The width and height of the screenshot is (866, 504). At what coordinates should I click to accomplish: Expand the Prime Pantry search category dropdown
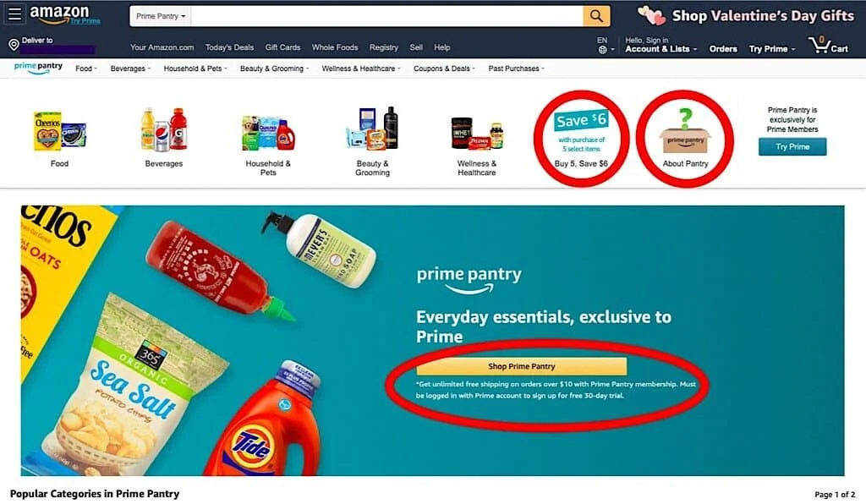(x=161, y=16)
